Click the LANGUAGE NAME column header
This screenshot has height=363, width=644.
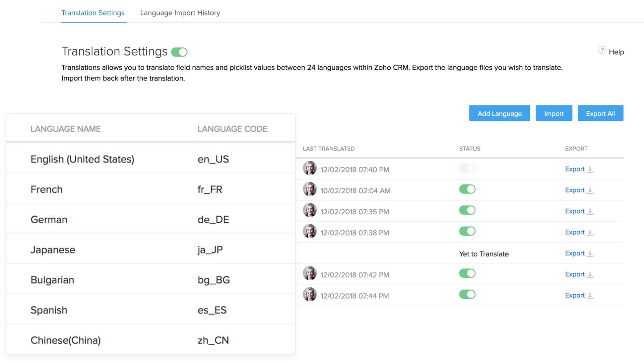pyautogui.click(x=65, y=129)
